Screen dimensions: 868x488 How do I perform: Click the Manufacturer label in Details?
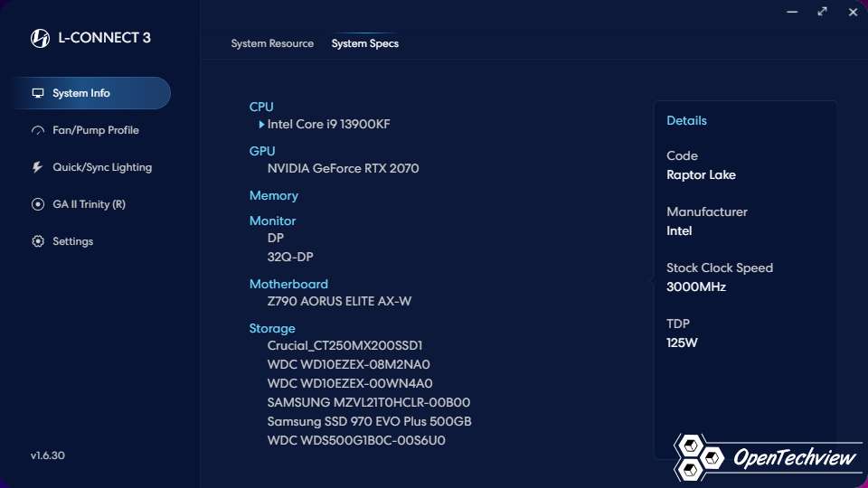click(707, 211)
